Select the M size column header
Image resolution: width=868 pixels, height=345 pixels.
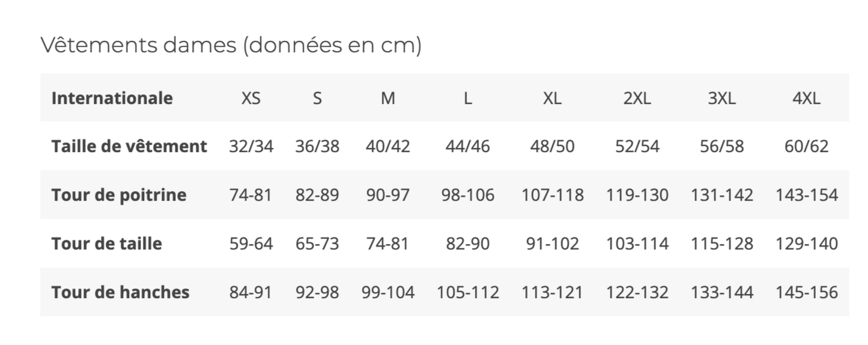[388, 98]
